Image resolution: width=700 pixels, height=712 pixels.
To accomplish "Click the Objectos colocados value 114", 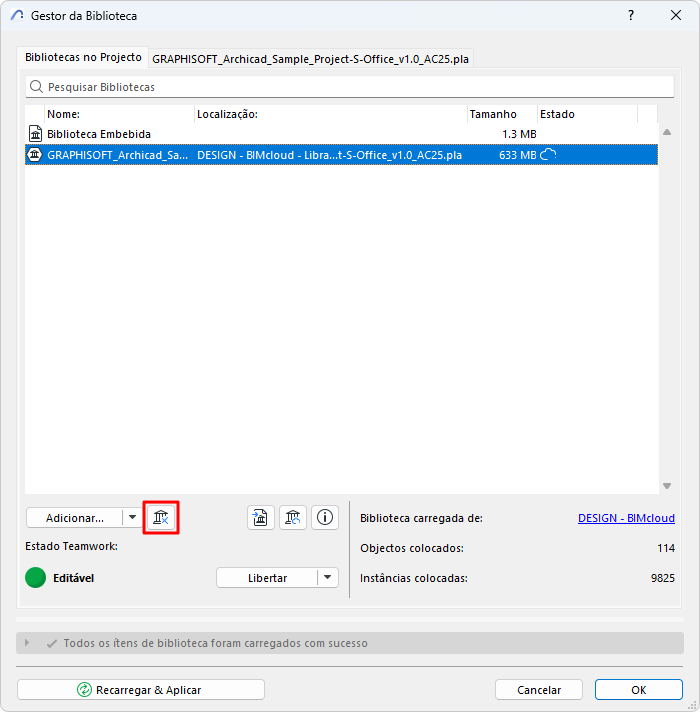I will (666, 548).
